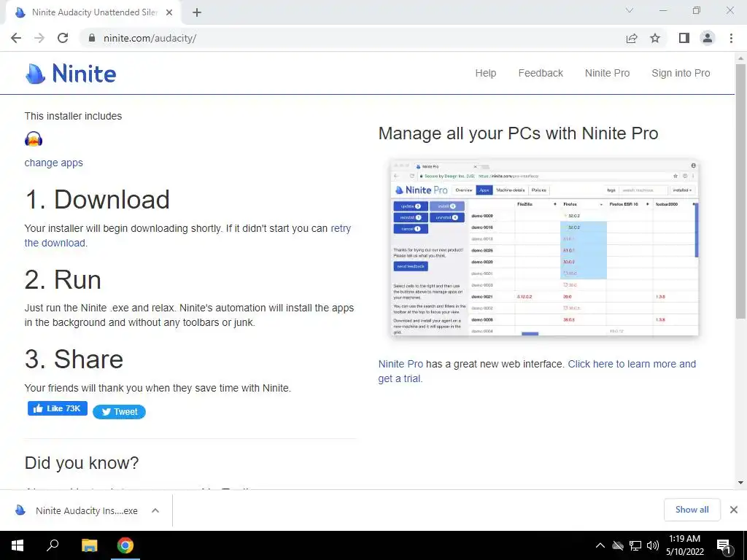The height and width of the screenshot is (560, 747).
Task: Open the Chrome three-dot menu
Action: [x=731, y=38]
